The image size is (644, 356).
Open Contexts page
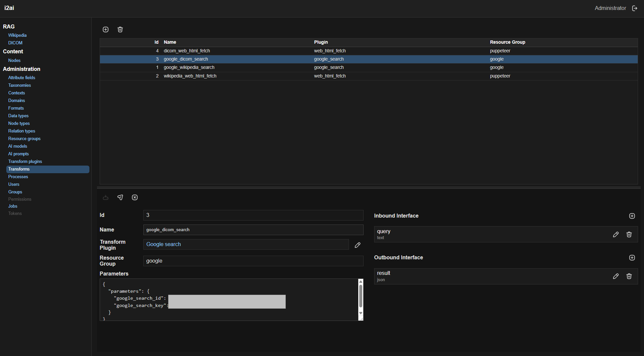tap(17, 93)
